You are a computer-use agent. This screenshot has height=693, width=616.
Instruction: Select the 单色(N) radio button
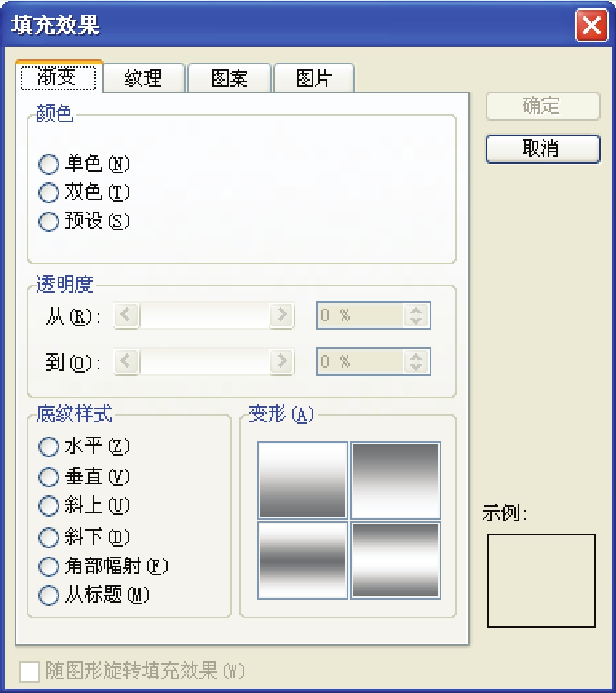pos(48,164)
